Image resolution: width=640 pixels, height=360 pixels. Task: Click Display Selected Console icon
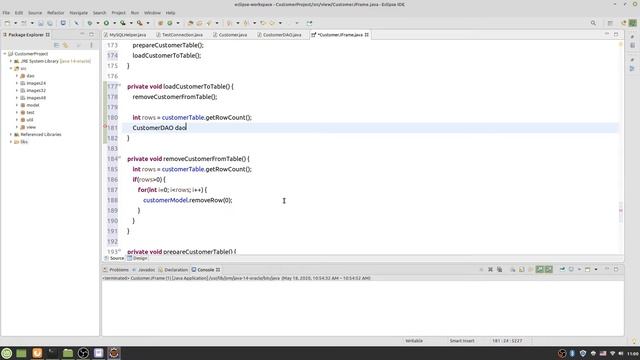(571, 269)
